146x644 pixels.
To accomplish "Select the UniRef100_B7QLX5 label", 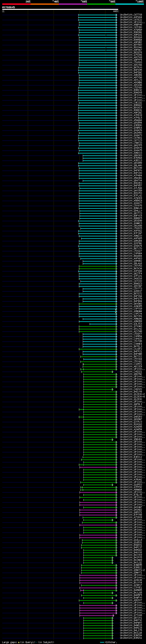I will coord(131,495).
